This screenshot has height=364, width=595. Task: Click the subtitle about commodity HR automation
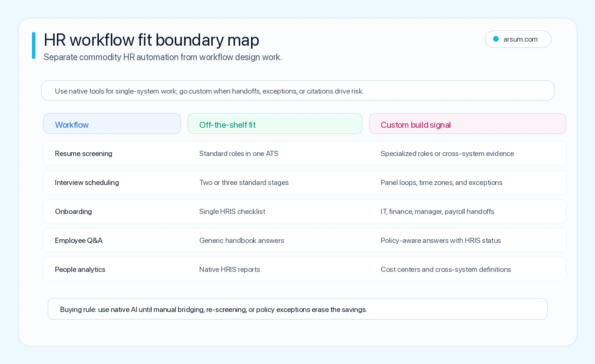coord(163,57)
